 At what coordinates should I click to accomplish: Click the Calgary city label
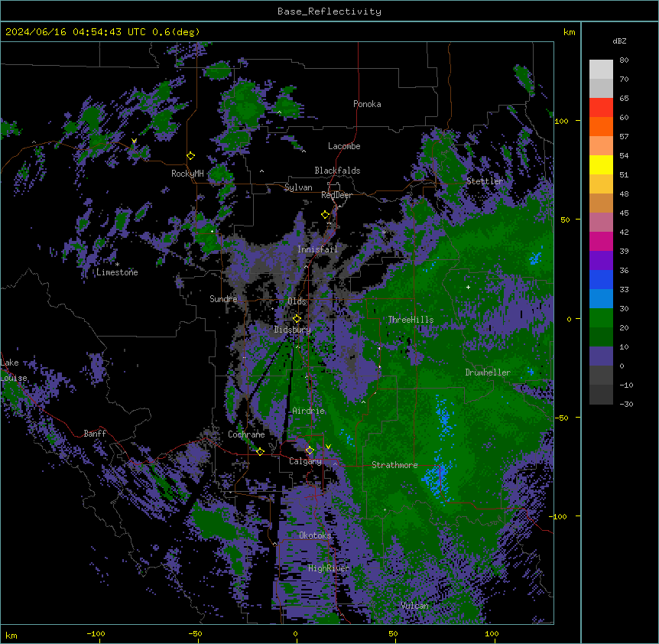pyautogui.click(x=305, y=461)
